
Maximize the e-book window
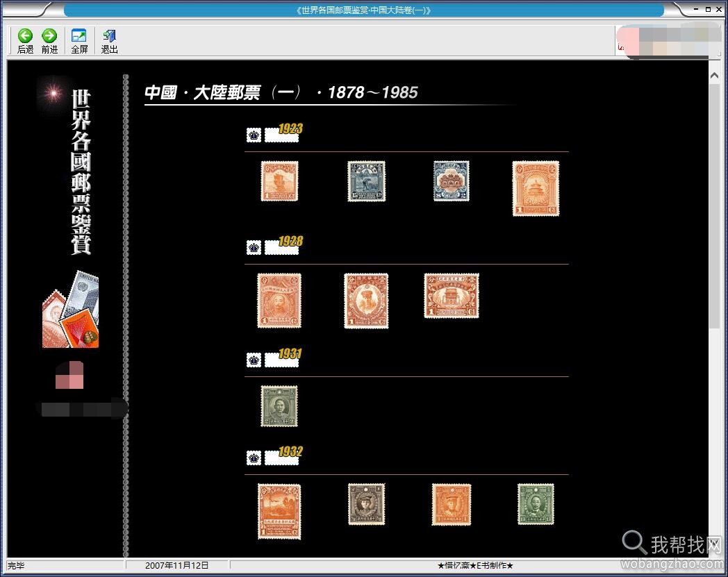tap(708, 9)
